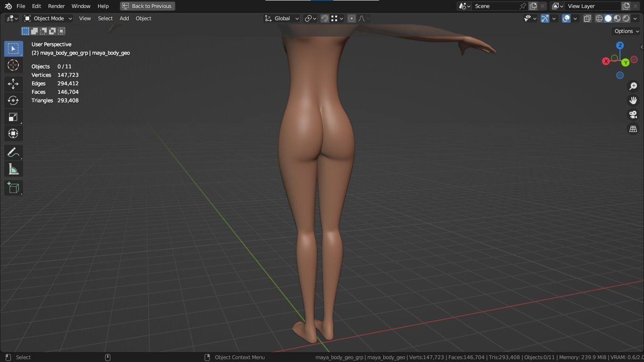Open the editor type dropdown
The width and height of the screenshot is (644, 362).
[x=12, y=18]
